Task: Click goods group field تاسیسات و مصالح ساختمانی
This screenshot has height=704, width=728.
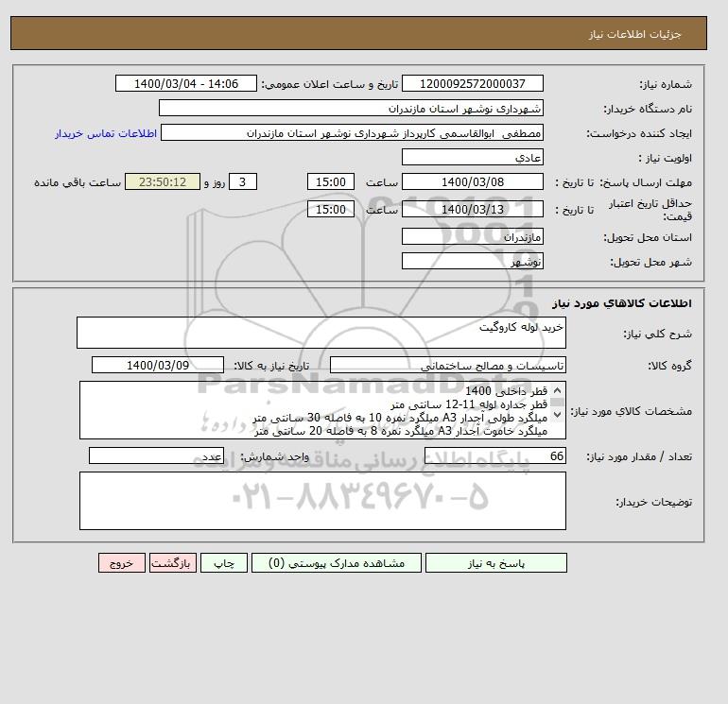Action: [447, 366]
